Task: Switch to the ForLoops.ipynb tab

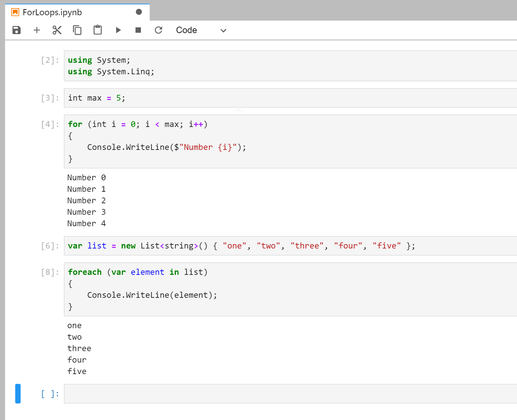Action: coord(77,12)
